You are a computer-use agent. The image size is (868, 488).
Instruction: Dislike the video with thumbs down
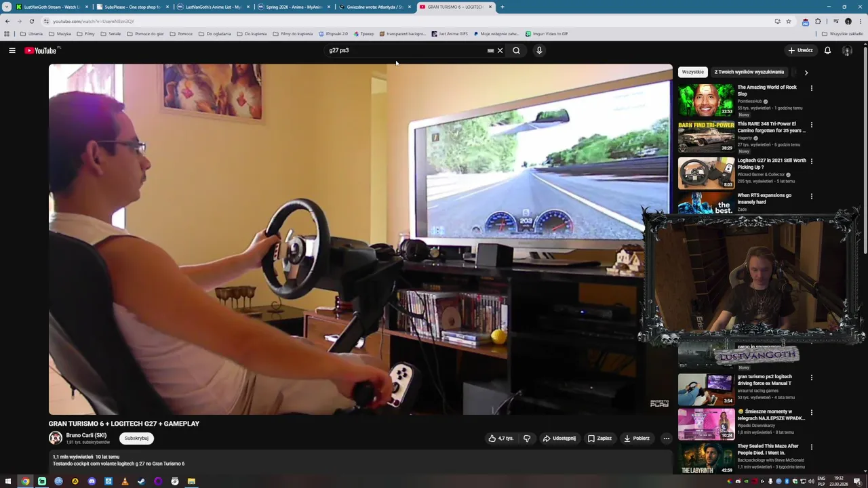527,439
